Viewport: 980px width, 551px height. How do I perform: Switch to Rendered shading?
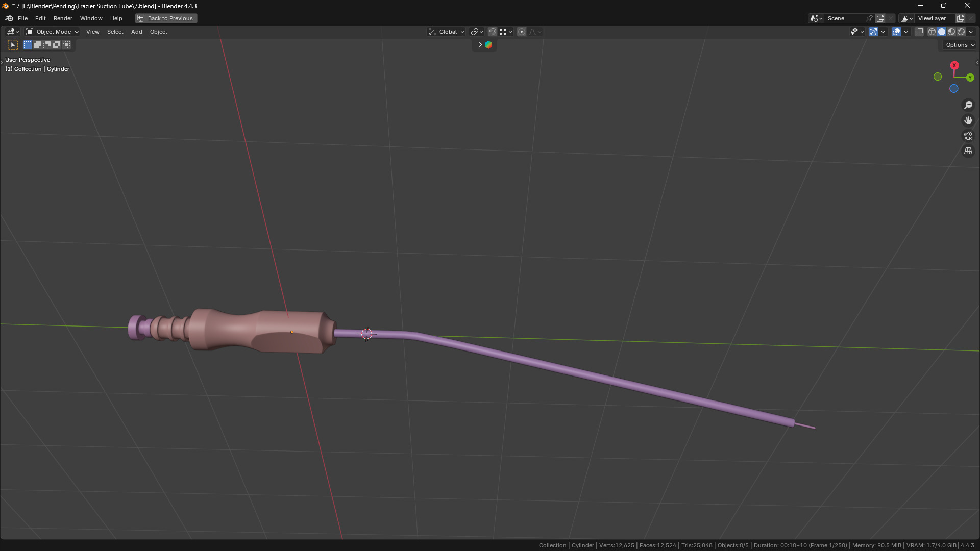tap(961, 32)
